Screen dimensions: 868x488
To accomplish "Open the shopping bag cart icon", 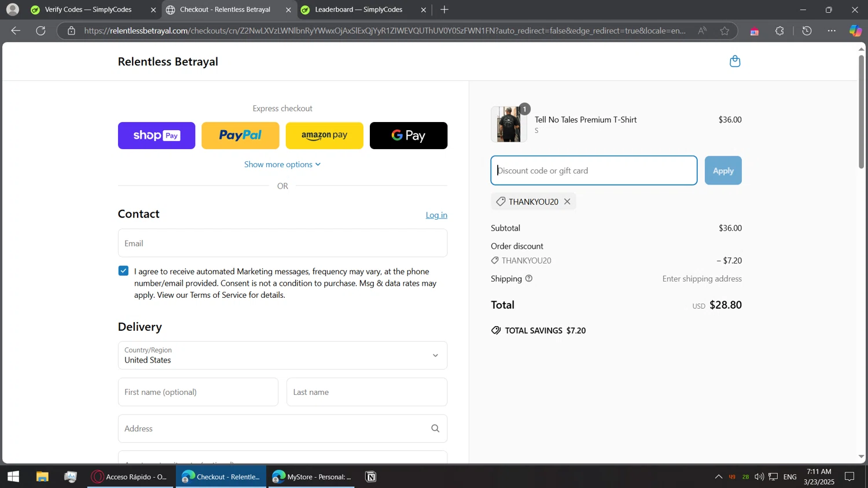I will pyautogui.click(x=735, y=61).
